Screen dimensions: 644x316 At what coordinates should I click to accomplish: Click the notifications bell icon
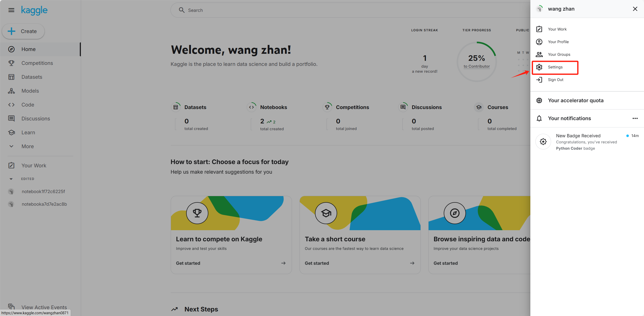[539, 118]
